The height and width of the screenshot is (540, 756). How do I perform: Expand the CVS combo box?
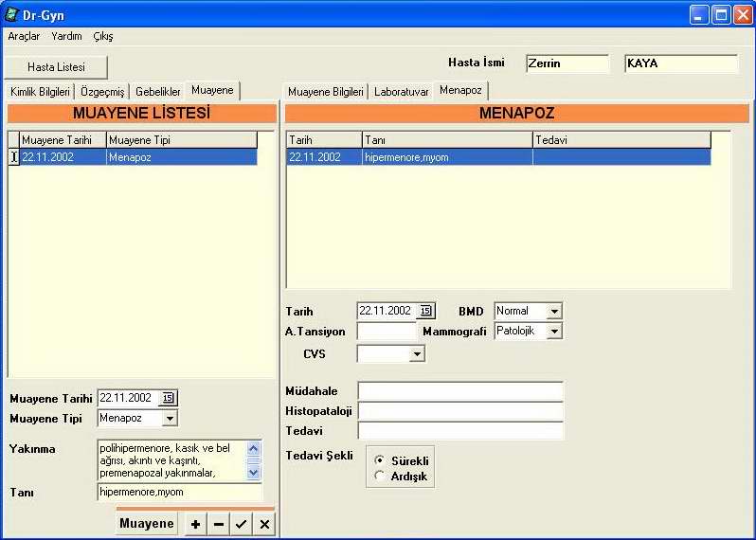416,353
